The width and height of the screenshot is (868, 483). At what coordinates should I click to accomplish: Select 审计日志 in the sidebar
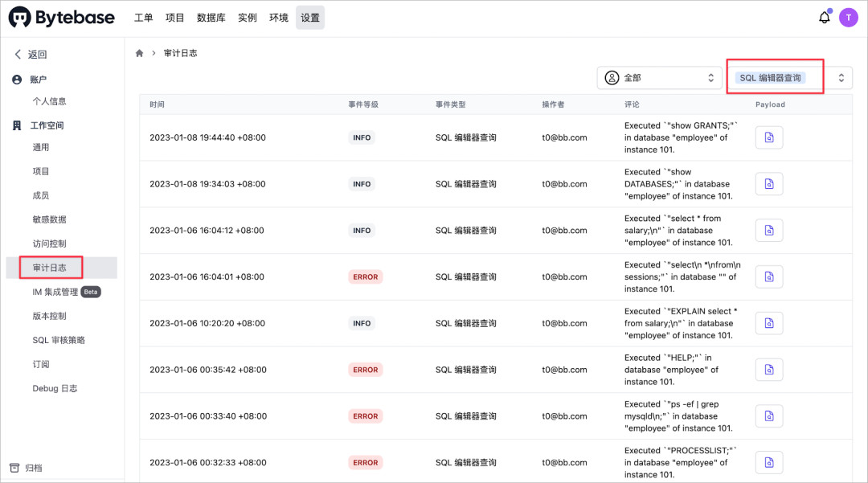[50, 268]
